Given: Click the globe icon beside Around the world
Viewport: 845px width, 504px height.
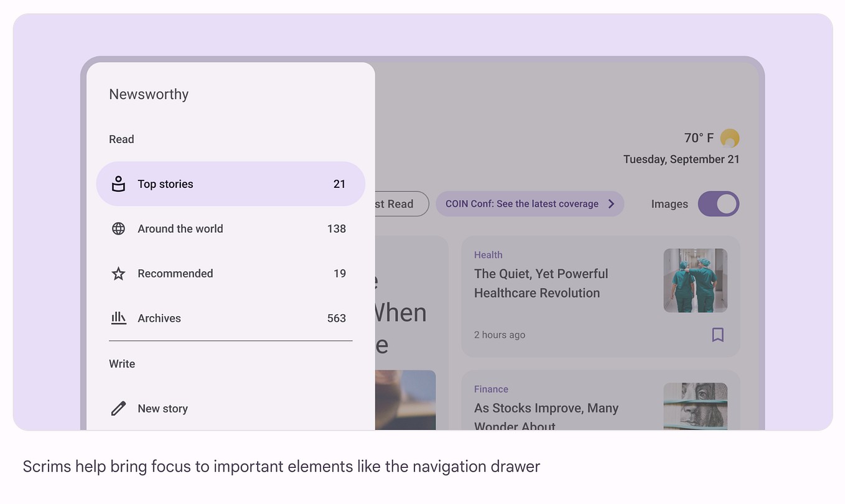Looking at the screenshot, I should [118, 228].
